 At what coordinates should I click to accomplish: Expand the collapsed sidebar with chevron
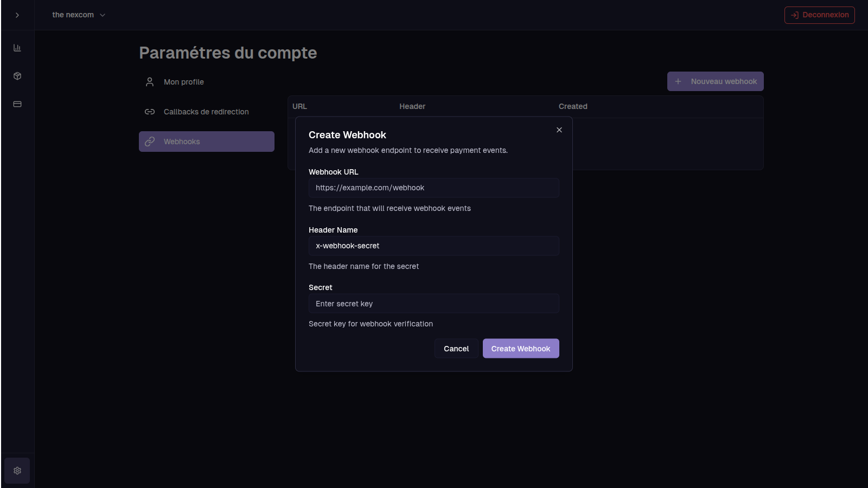17,15
